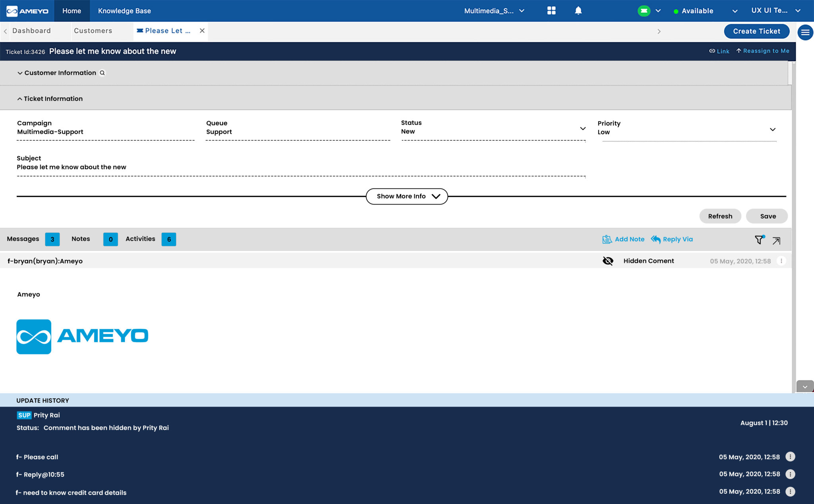Switch to the Activities tab
Image resolution: width=814 pixels, height=504 pixels.
[140, 239]
